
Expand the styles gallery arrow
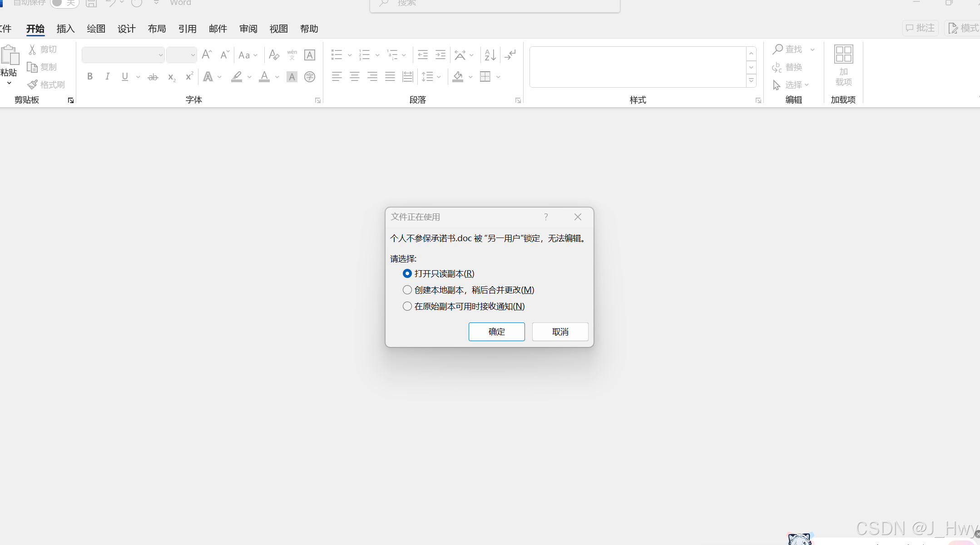pos(751,81)
